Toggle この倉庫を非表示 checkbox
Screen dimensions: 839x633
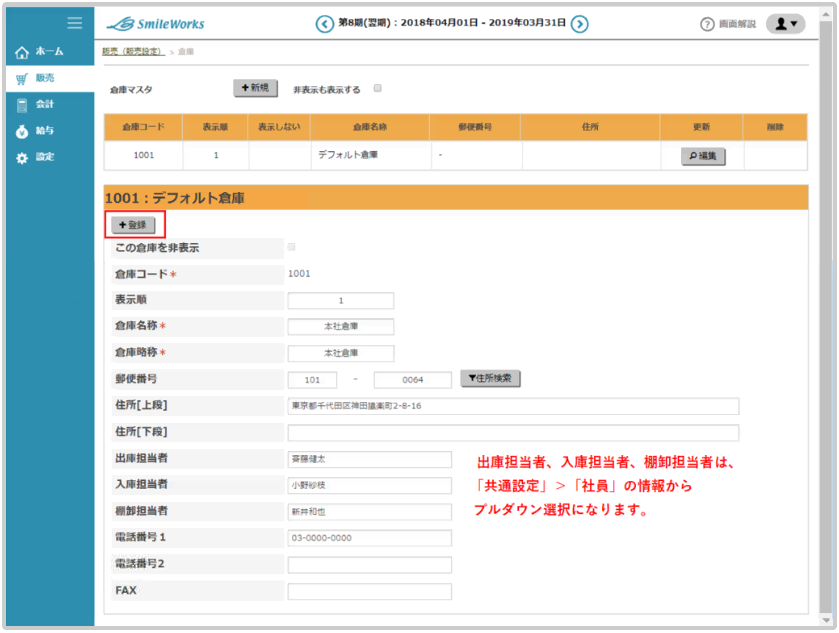pos(292,246)
